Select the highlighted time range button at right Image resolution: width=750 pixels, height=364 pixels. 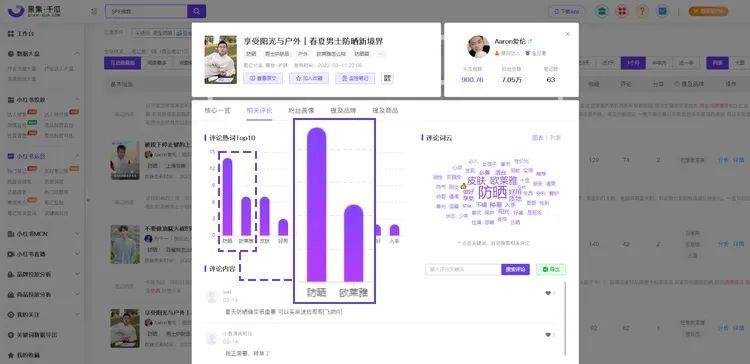click(x=633, y=63)
